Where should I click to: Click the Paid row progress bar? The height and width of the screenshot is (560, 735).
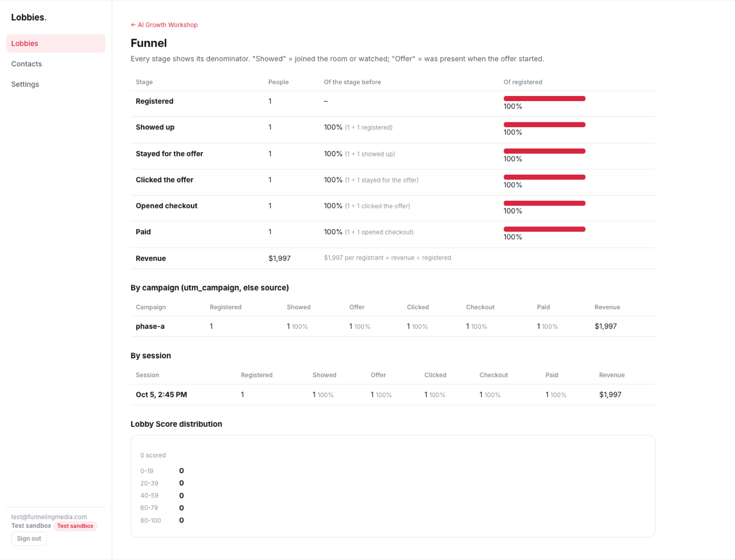(x=544, y=229)
